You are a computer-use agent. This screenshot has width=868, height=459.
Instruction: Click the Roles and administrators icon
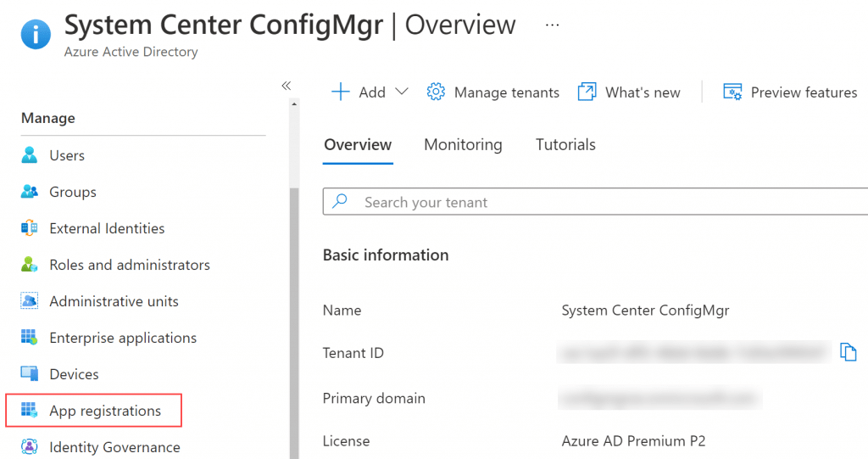click(x=30, y=265)
